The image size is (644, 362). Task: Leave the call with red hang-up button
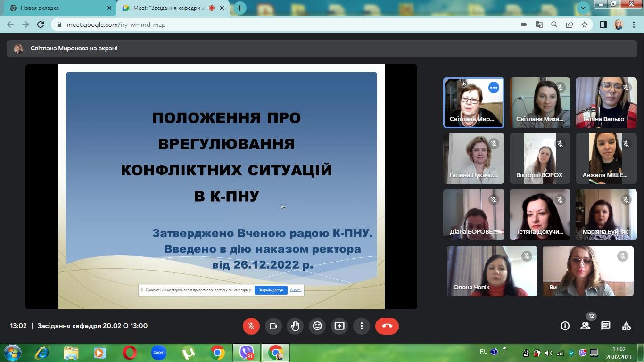(387, 326)
